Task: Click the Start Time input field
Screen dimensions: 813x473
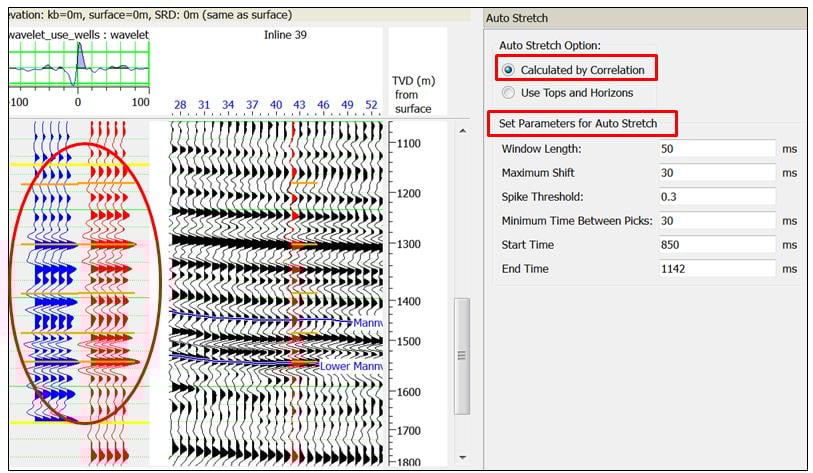Action: click(x=717, y=244)
